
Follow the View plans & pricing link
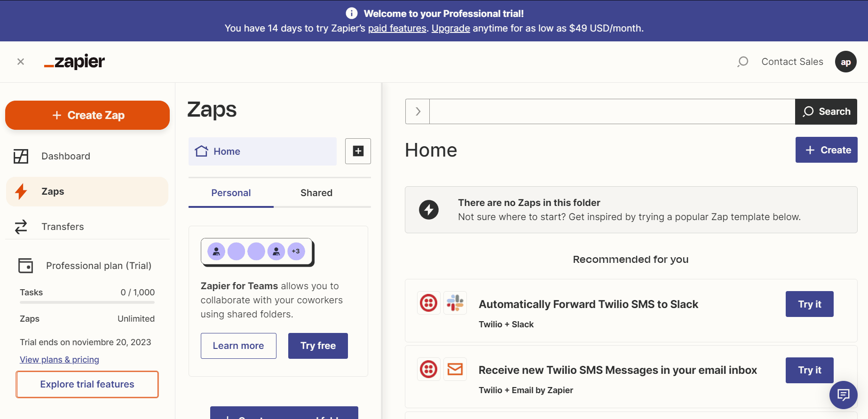click(59, 360)
